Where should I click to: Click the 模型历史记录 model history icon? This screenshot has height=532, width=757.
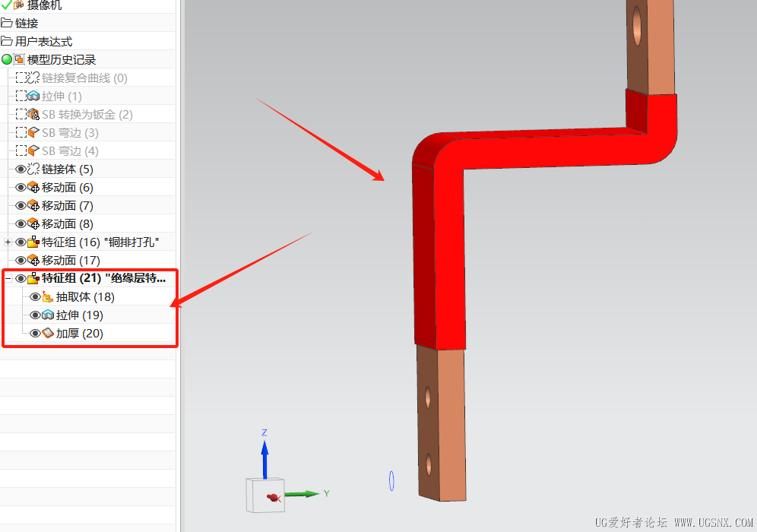click(x=19, y=59)
